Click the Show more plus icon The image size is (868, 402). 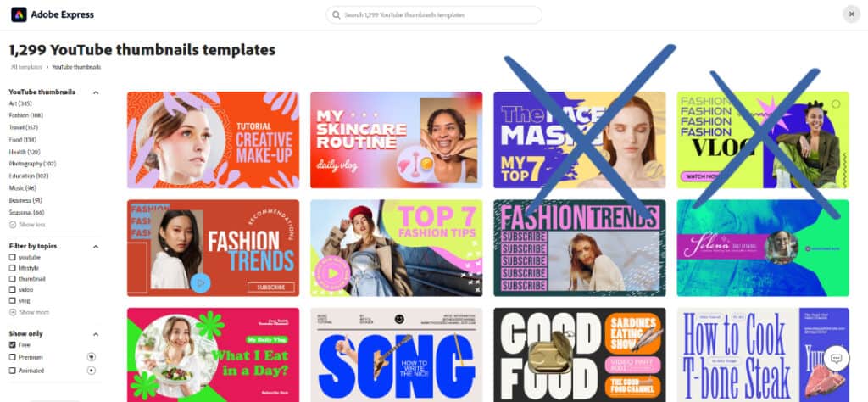click(x=13, y=312)
